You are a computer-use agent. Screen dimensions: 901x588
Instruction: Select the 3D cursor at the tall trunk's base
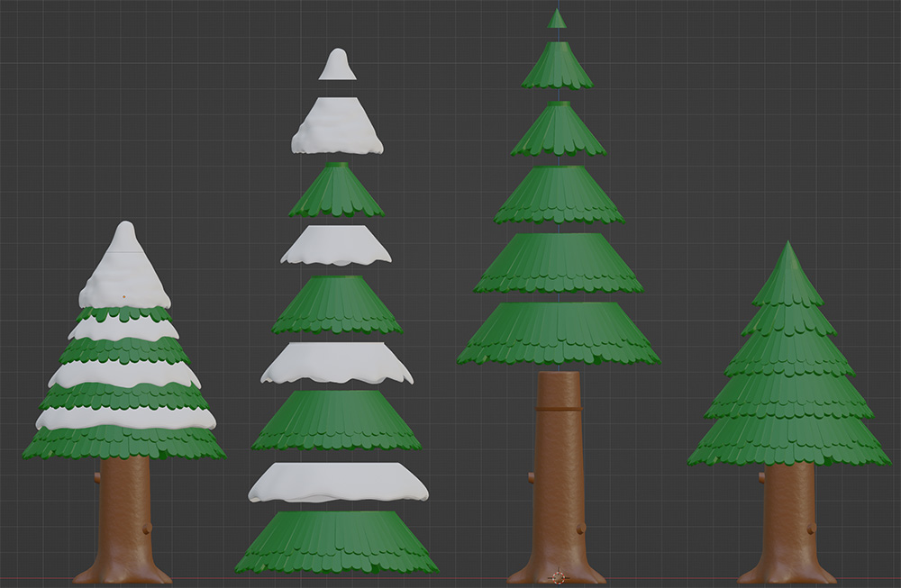tap(558, 578)
